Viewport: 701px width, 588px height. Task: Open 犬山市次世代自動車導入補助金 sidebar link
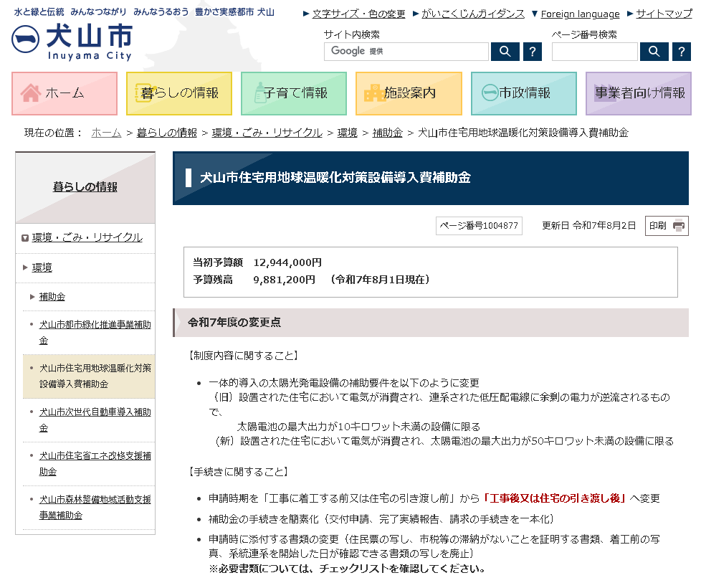coord(95,420)
